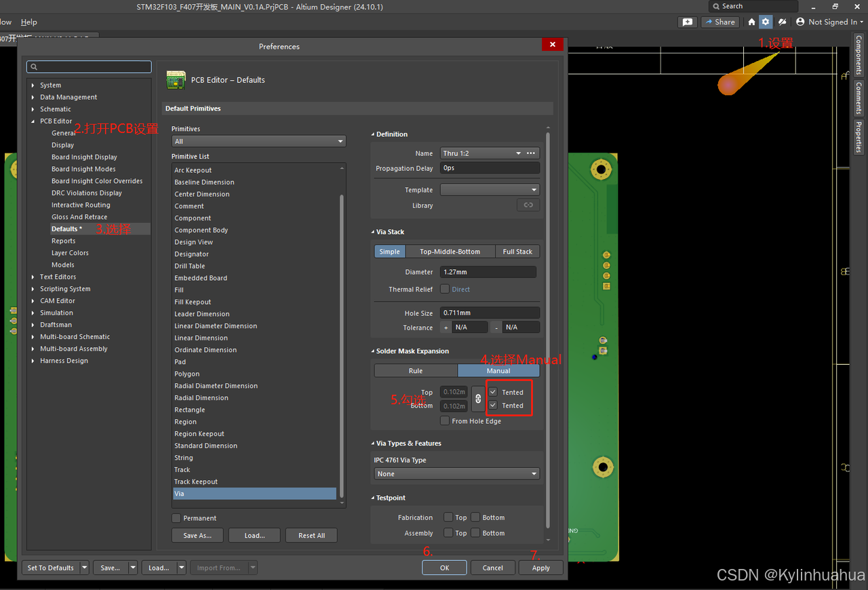The image size is (868, 590).
Task: Open the IPC 4761 Via Type dropdown
Action: tap(457, 474)
